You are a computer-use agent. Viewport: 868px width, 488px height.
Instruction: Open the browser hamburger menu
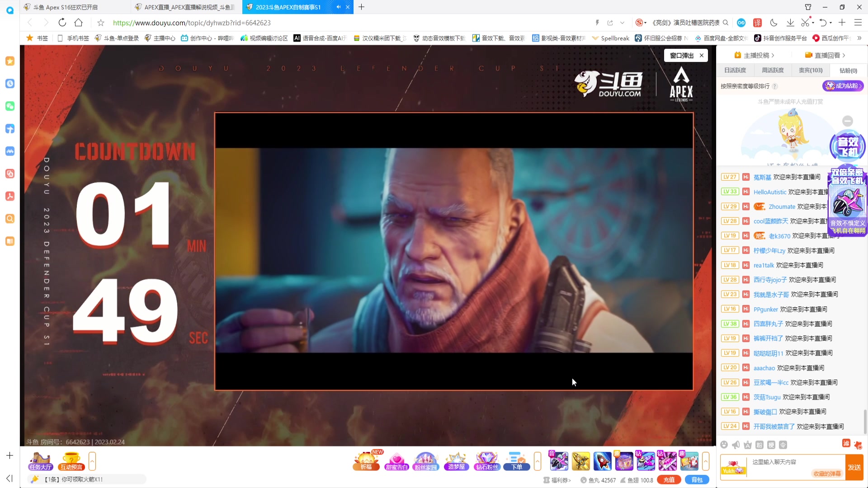tap(858, 23)
